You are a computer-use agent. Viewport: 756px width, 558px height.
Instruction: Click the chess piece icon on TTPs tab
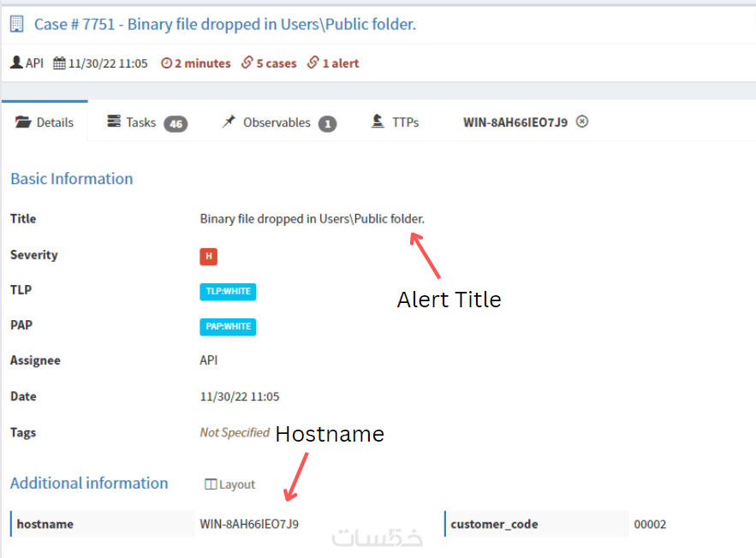coord(378,121)
